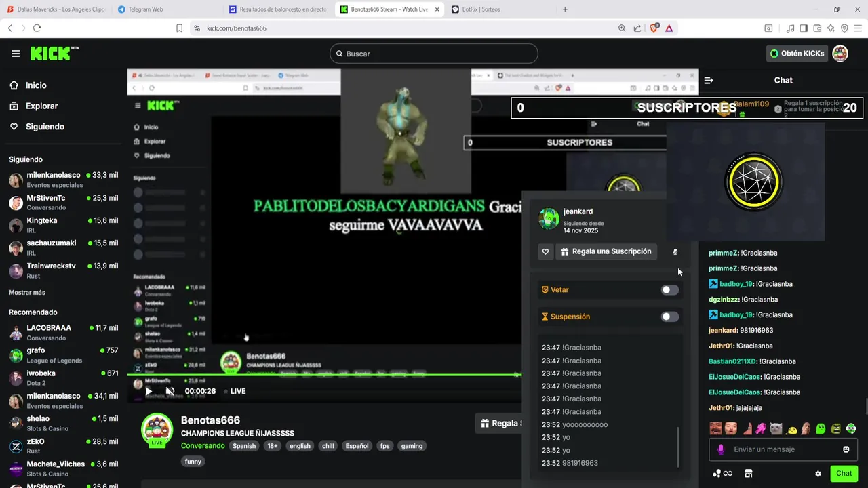Click the gaming tag

[x=412, y=446]
